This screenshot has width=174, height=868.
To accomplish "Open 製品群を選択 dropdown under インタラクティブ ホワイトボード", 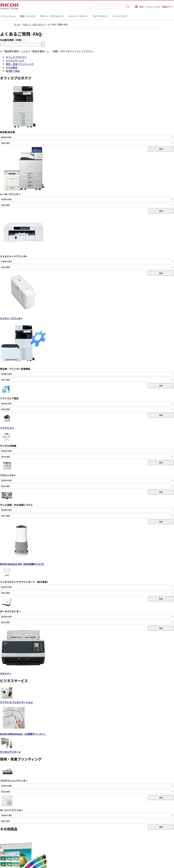I will tap(87, 587).
